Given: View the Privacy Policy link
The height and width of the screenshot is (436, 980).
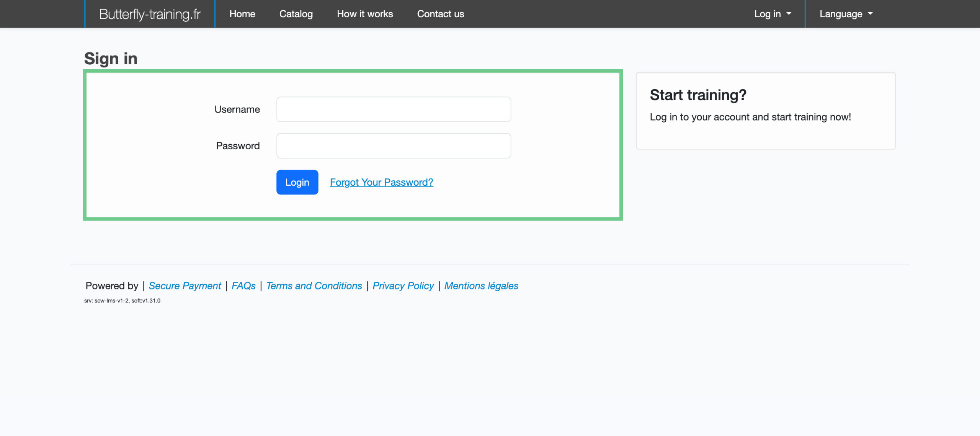Looking at the screenshot, I should coord(403,286).
